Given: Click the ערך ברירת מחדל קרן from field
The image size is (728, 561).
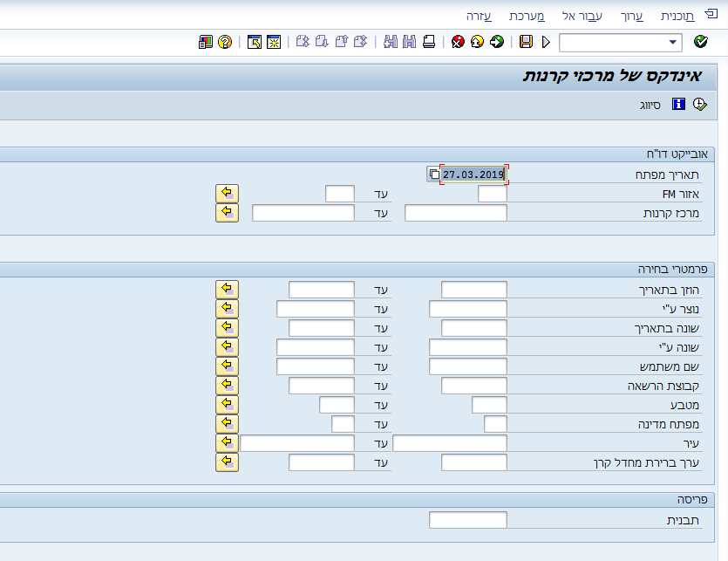Looking at the screenshot, I should (474, 462).
